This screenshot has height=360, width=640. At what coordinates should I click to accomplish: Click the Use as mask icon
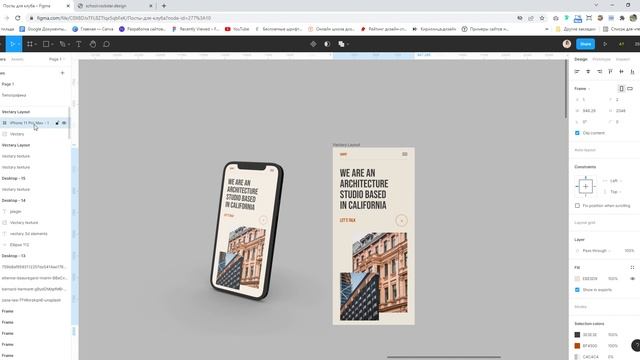pyautogui.click(x=327, y=44)
